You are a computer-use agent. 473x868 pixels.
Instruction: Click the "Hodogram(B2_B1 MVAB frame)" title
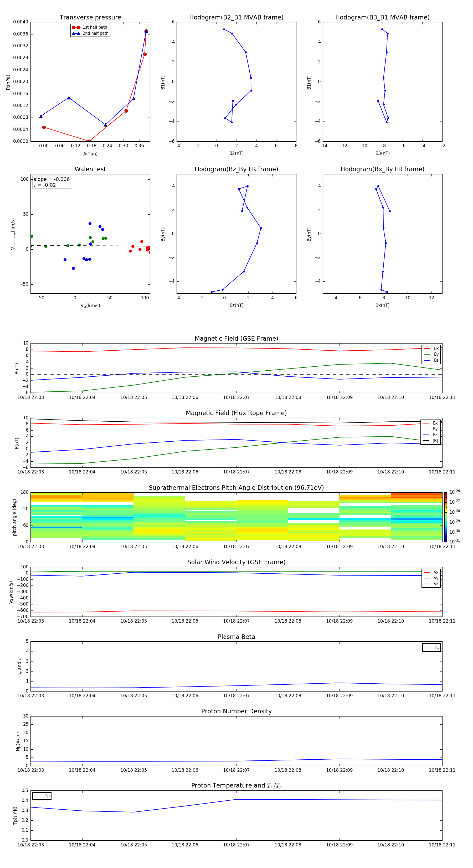coord(236,18)
